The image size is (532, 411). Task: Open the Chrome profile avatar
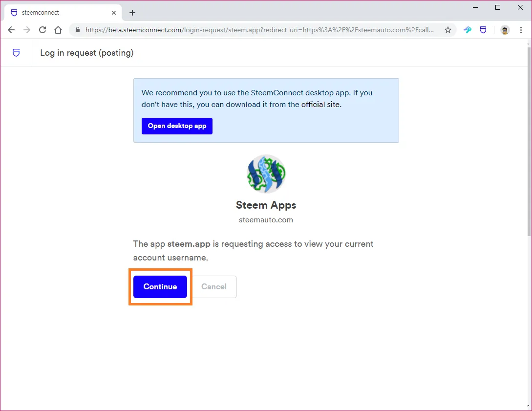(505, 30)
